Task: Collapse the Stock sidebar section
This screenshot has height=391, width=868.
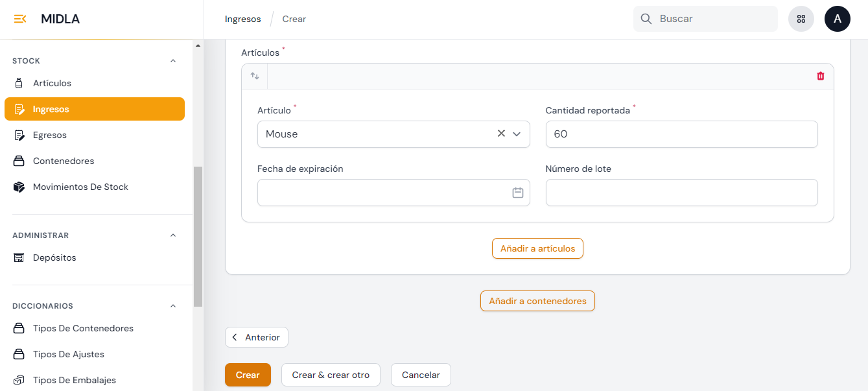Action: coord(172,61)
